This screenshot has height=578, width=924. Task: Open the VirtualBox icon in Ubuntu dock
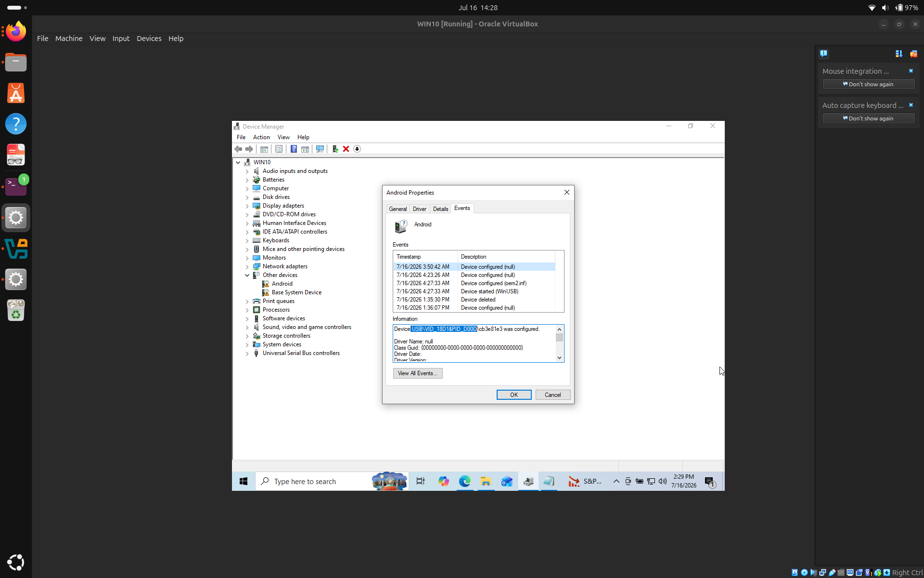pyautogui.click(x=16, y=249)
